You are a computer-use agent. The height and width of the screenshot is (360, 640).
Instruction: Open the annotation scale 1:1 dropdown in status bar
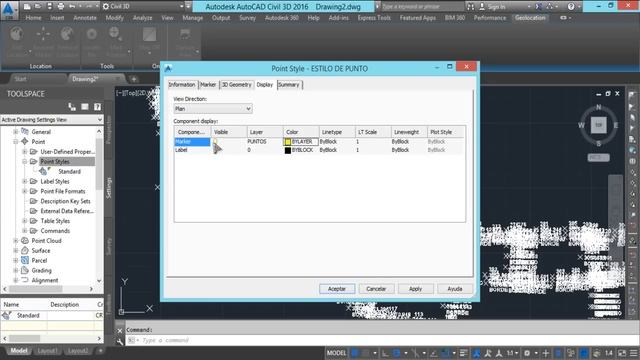(x=512, y=353)
